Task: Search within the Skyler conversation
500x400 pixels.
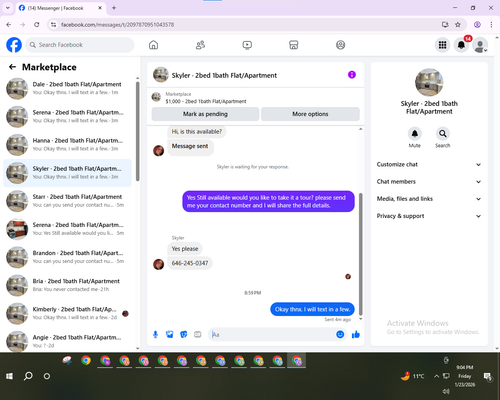Action: pos(443,134)
